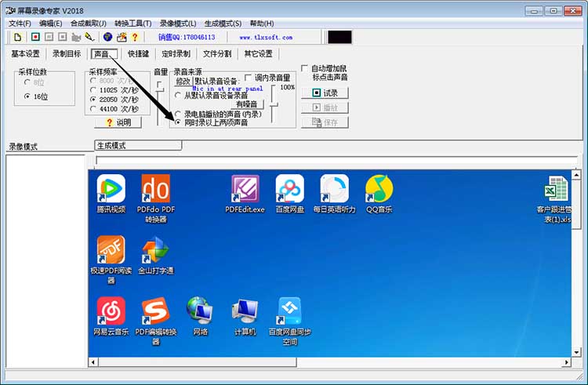
Task: Click the main 音量 volume slider
Action: pos(160,103)
